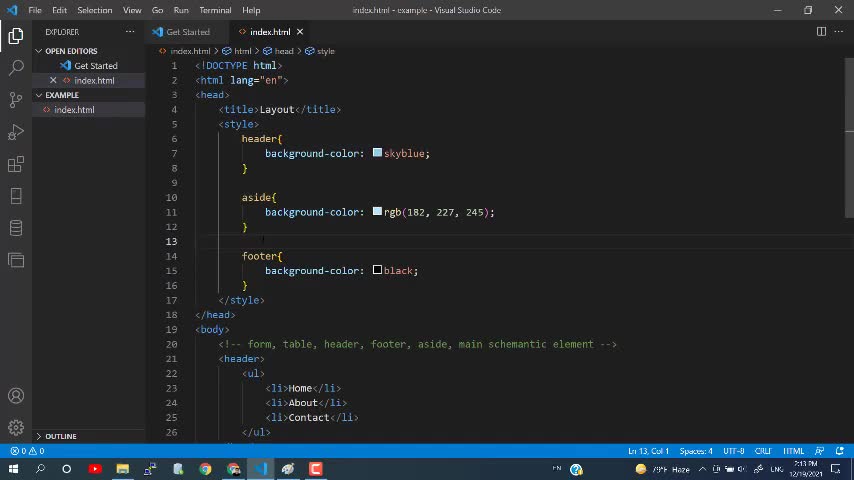Screen dimensions: 854x480
Task: Open editor More Actions ellipsis
Action: 839,32
